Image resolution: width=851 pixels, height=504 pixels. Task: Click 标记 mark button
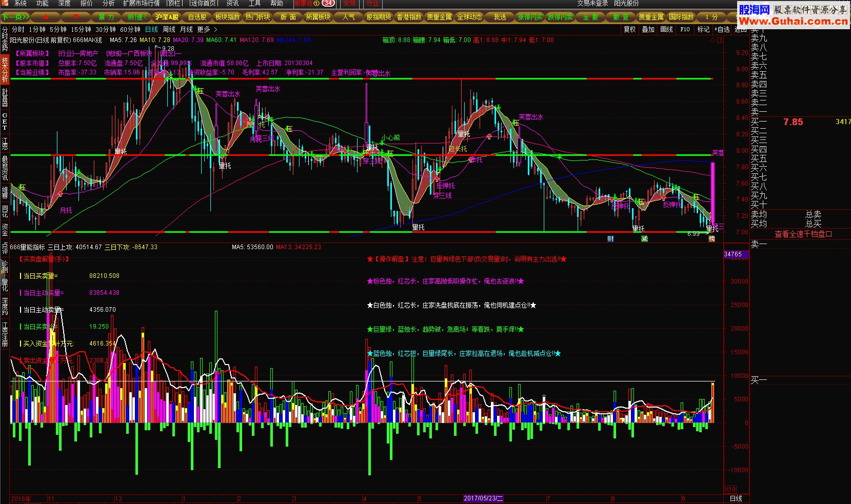point(704,30)
